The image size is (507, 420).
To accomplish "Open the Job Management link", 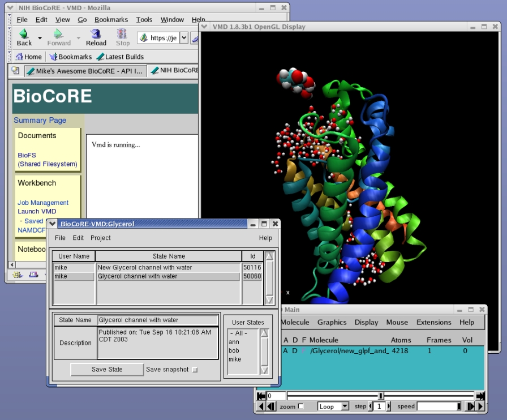I will click(x=43, y=203).
